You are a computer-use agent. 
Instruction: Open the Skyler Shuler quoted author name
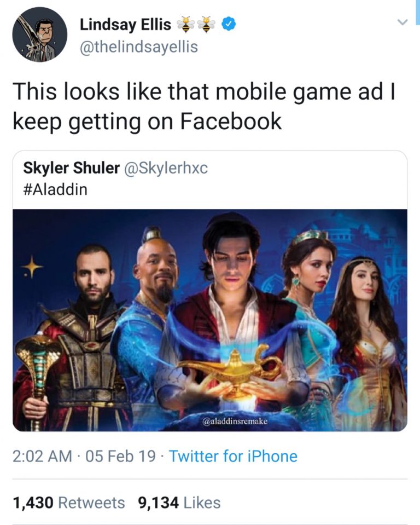pos(71,168)
